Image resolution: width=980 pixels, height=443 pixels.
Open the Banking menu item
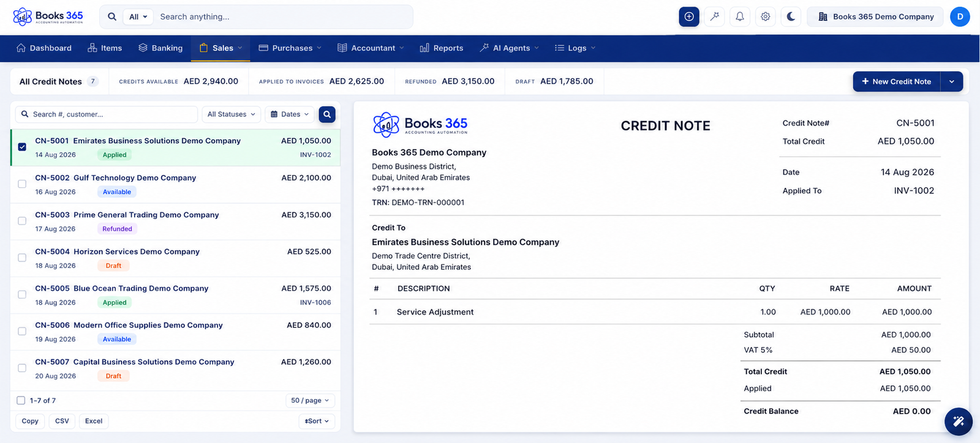160,48
